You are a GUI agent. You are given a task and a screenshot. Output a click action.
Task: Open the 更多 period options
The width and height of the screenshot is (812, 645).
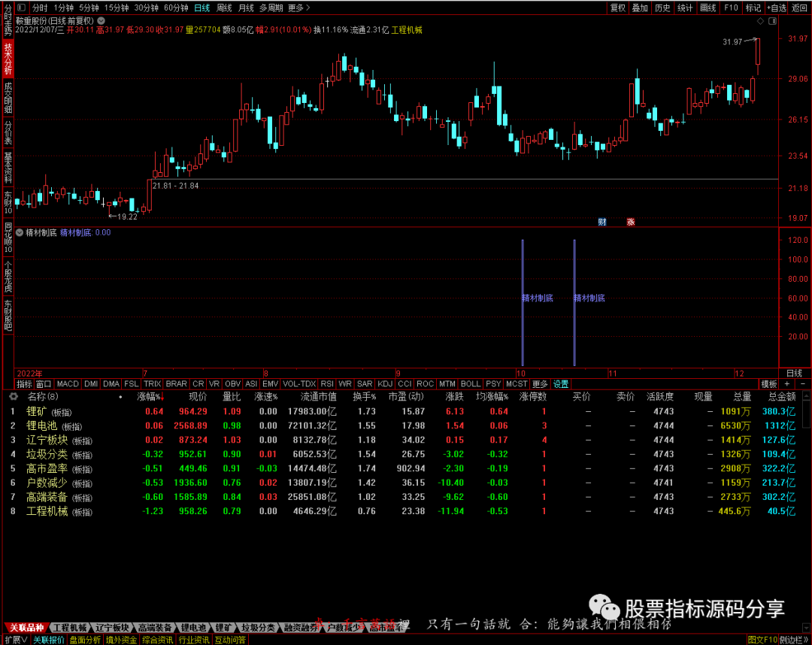(298, 8)
